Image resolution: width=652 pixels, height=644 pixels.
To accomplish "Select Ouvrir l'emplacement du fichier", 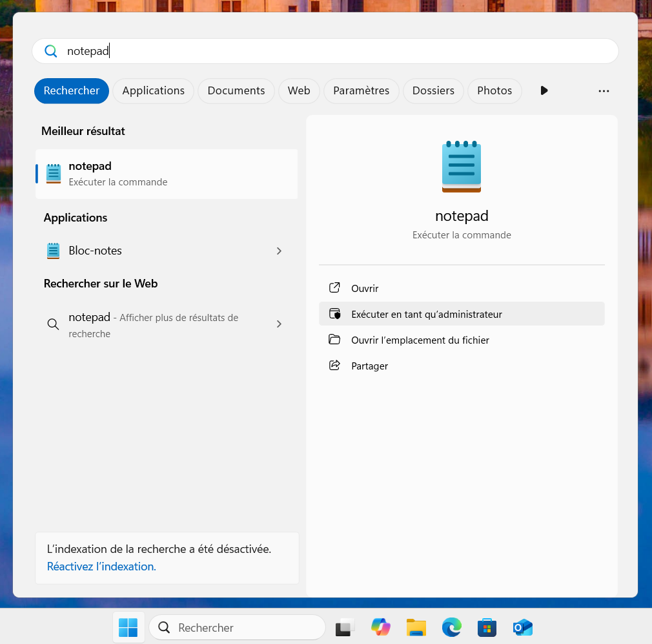I will tap(420, 340).
